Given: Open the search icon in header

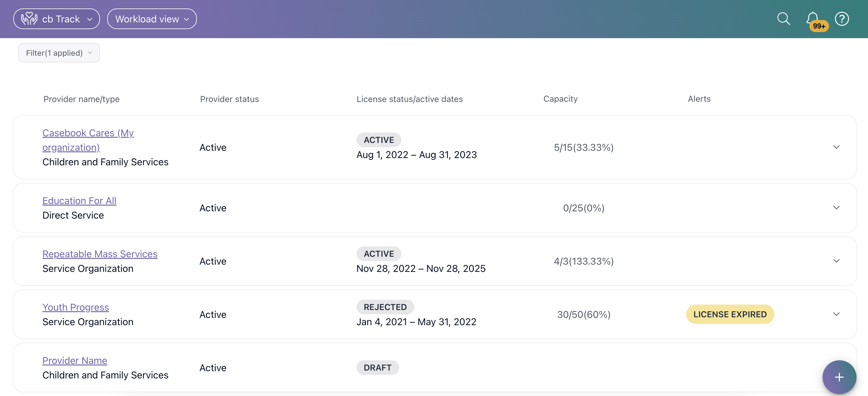Looking at the screenshot, I should point(784,19).
